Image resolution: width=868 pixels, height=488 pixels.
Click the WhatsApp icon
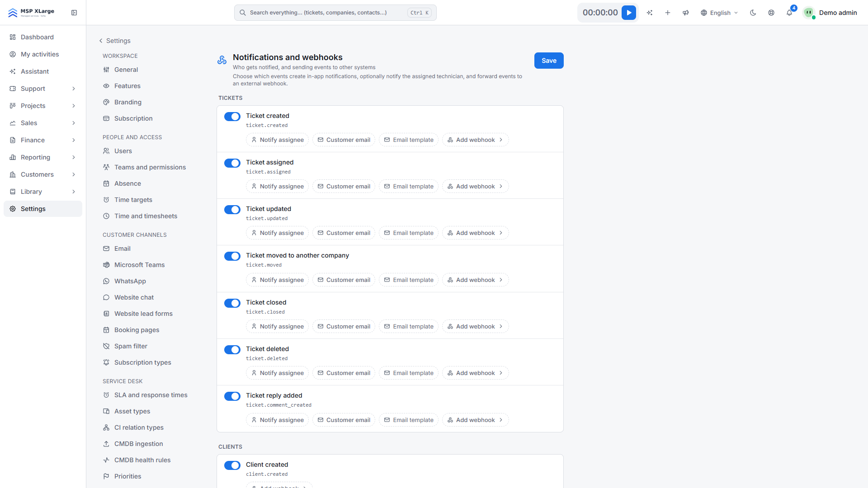pos(106,281)
